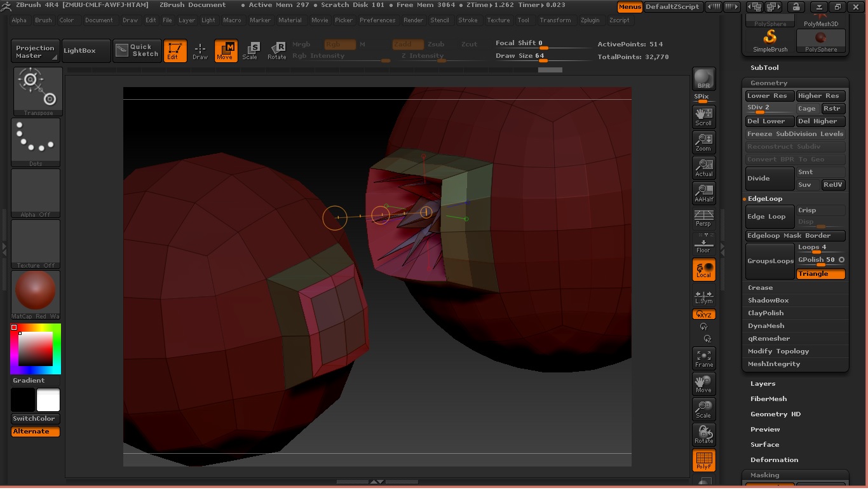This screenshot has height=497, width=868.
Task: Select the white secondary color swatch
Action: [x=48, y=400]
